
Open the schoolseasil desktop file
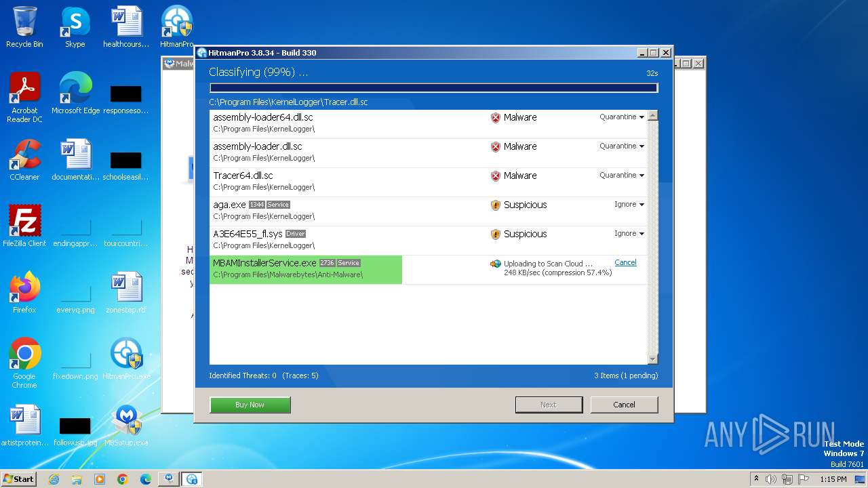click(126, 164)
